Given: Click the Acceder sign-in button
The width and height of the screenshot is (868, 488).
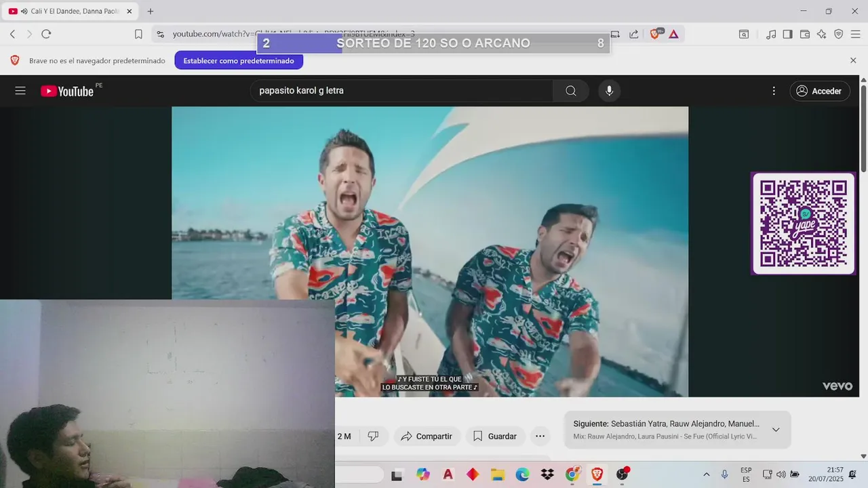Looking at the screenshot, I should [819, 91].
